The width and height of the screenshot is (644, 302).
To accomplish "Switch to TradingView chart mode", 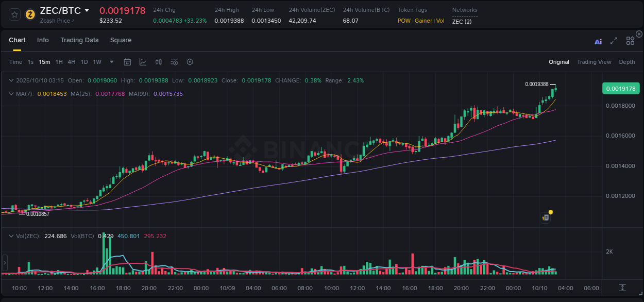I will pos(594,62).
